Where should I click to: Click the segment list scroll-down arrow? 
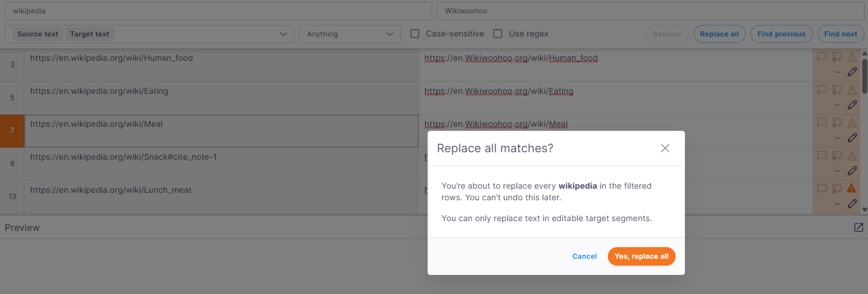point(865,210)
